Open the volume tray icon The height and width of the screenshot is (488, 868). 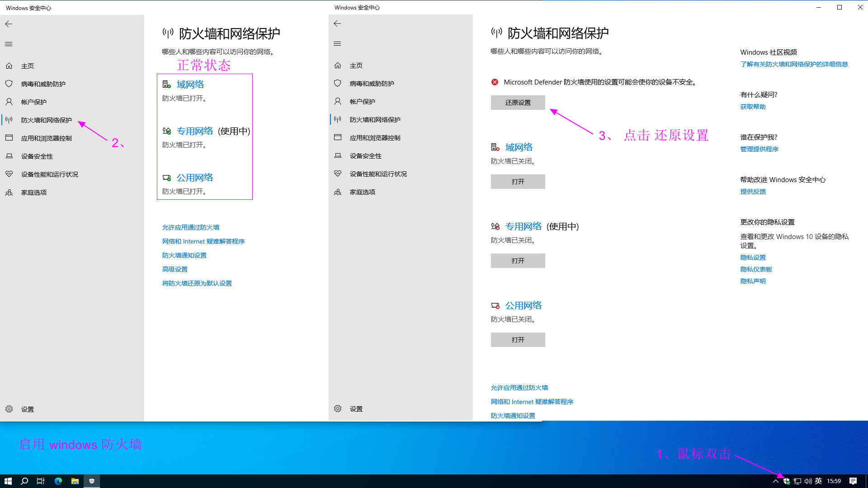(x=808, y=481)
